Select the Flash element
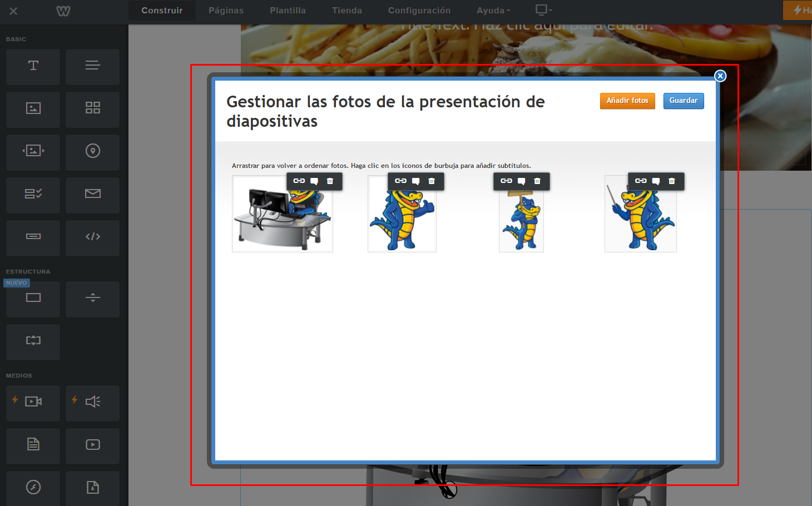 click(33, 488)
